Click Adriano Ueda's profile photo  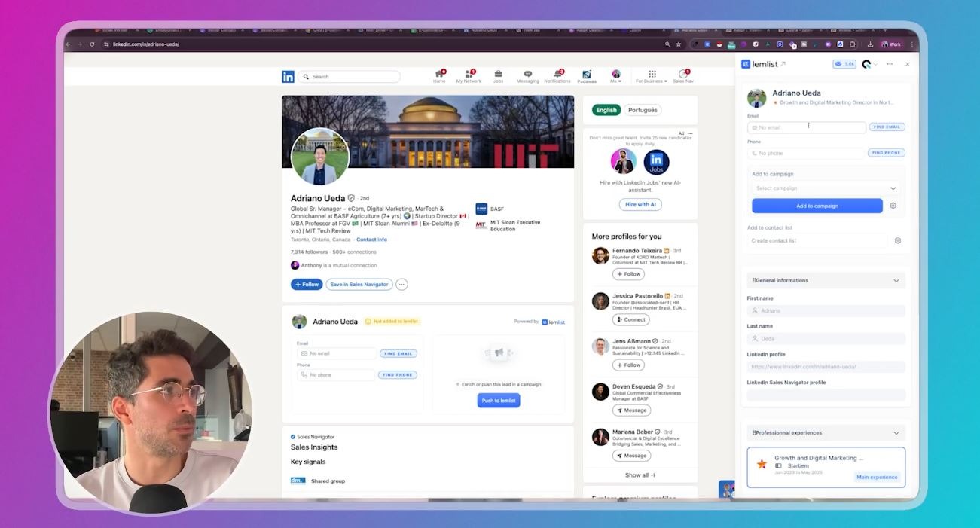click(319, 157)
